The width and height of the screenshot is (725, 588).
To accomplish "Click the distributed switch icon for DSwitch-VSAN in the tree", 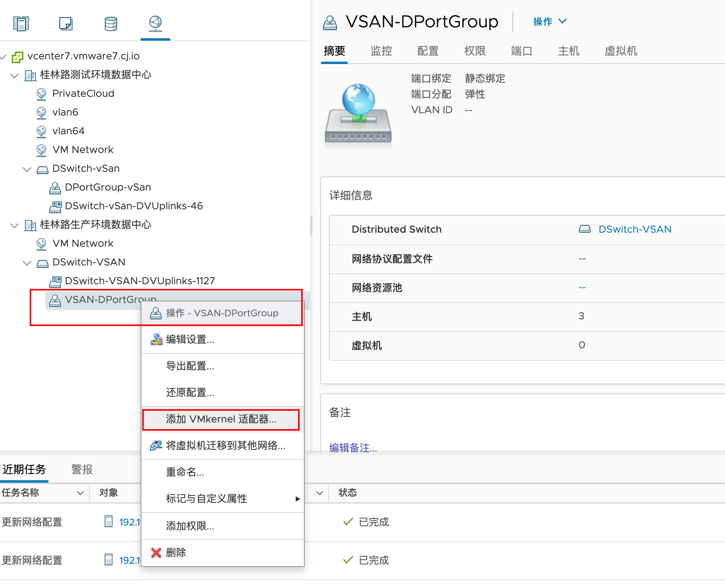I will point(43,264).
